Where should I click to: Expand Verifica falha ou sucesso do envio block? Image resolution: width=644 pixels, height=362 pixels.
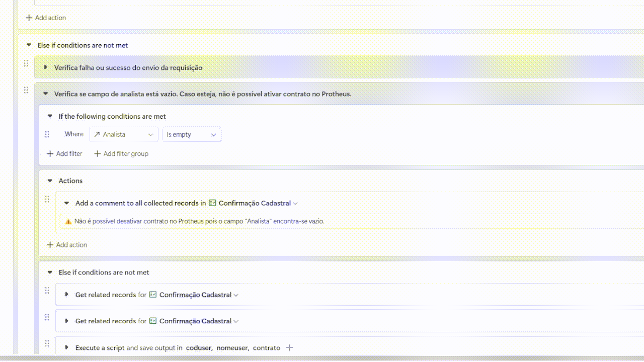46,67
